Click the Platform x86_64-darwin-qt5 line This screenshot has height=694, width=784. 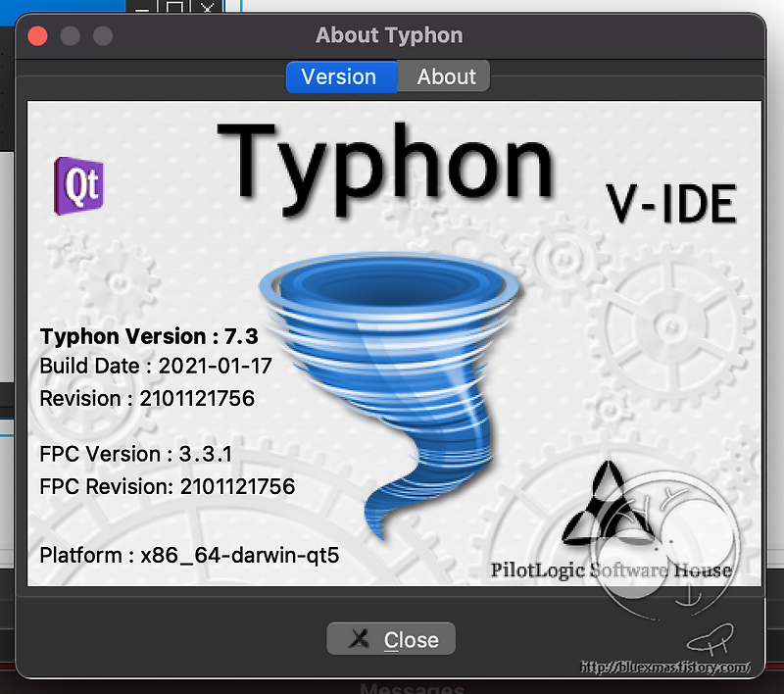click(x=188, y=555)
